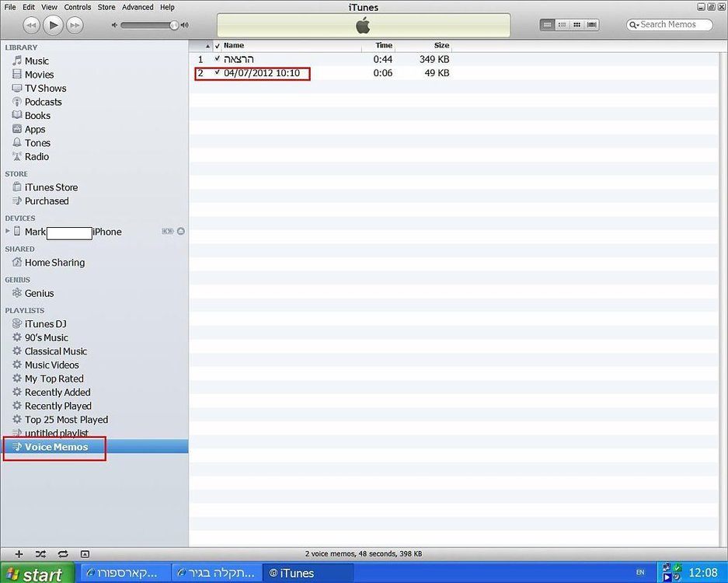Open the Help menu

(x=167, y=7)
